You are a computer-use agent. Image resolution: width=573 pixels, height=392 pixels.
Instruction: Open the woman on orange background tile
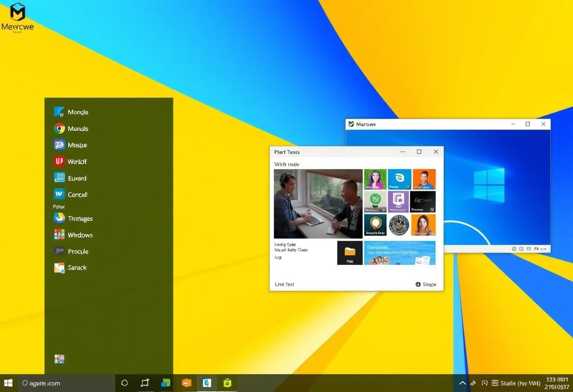pos(423,225)
